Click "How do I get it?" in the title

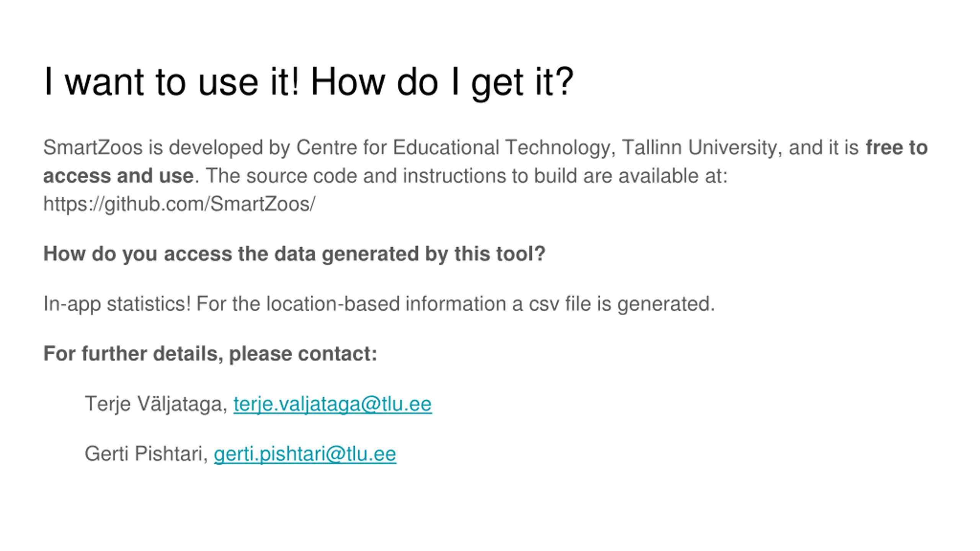click(442, 82)
